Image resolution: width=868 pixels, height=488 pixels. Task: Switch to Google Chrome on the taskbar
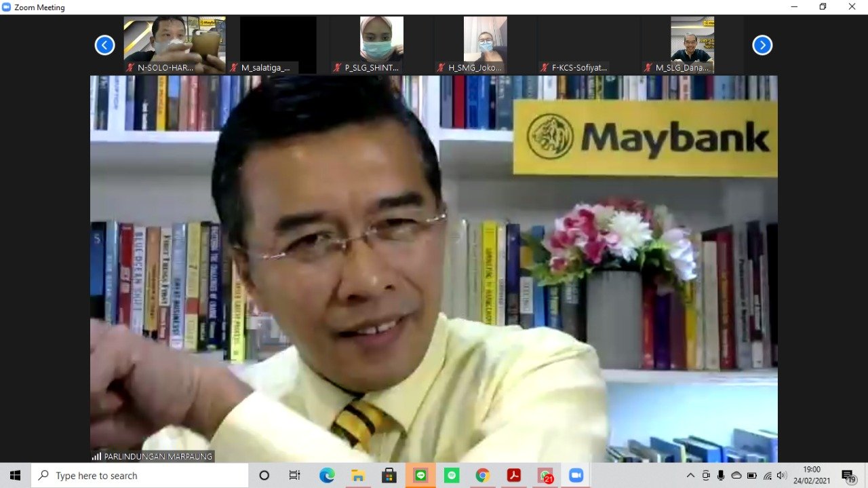(x=483, y=475)
